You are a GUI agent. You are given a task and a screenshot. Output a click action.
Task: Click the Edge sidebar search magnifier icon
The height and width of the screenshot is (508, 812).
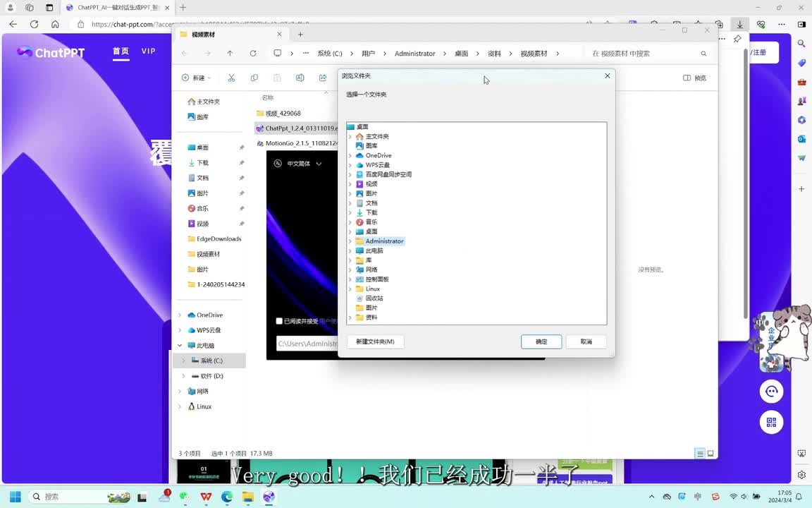tap(801, 44)
